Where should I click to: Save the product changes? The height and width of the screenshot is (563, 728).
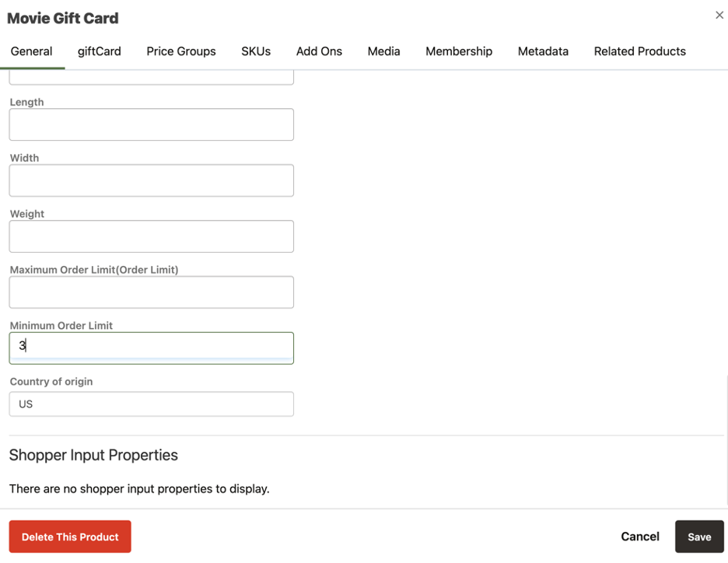pyautogui.click(x=699, y=537)
